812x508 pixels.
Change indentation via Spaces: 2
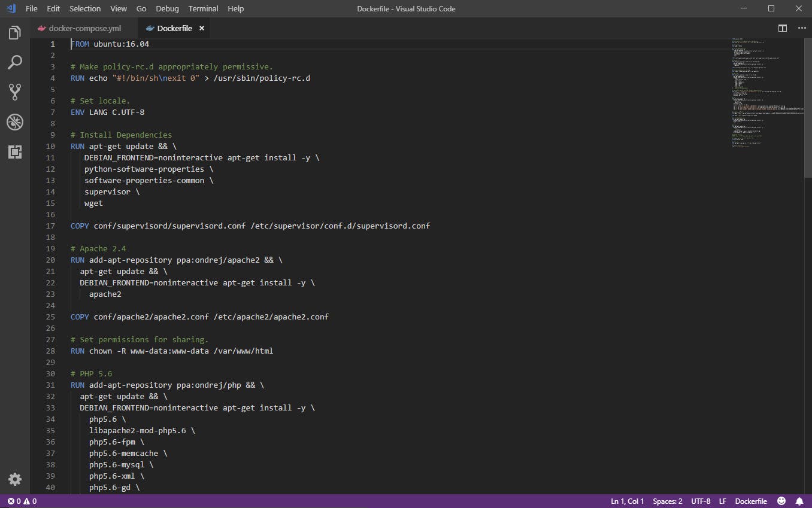pos(668,501)
